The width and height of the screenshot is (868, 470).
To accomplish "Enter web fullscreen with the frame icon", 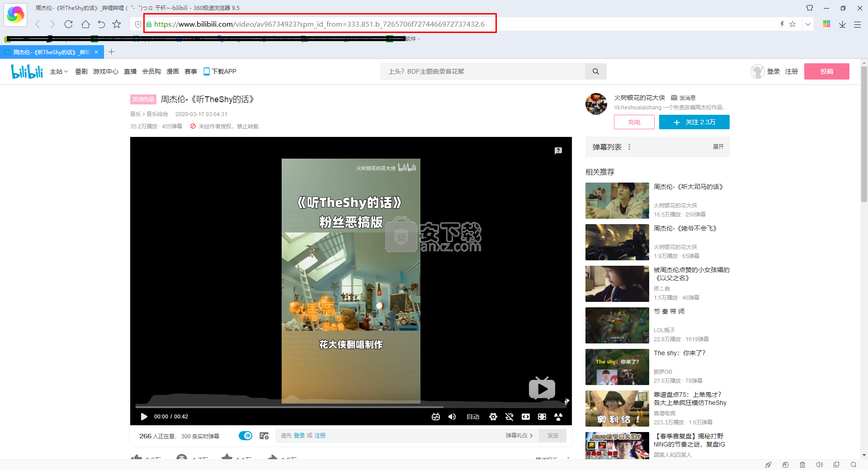I will coord(542,417).
